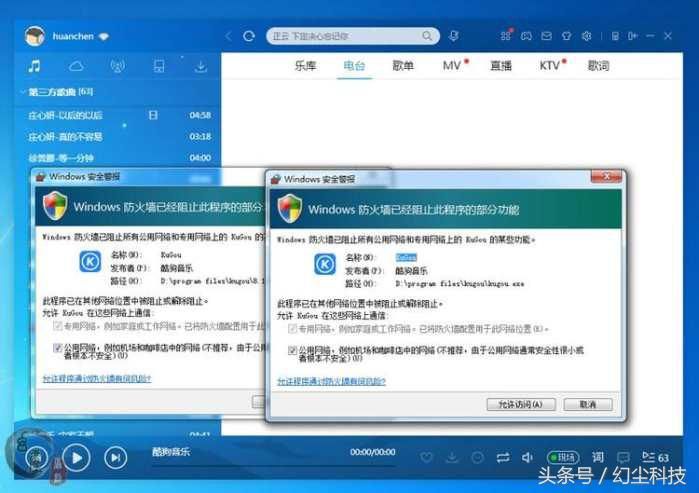The height and width of the screenshot is (493, 699).
Task: Switch to the 乐库 tab
Action: 305,66
